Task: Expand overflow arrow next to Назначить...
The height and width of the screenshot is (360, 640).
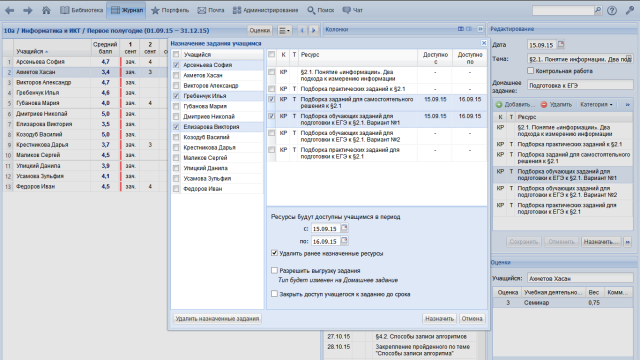Action: pos(628,242)
